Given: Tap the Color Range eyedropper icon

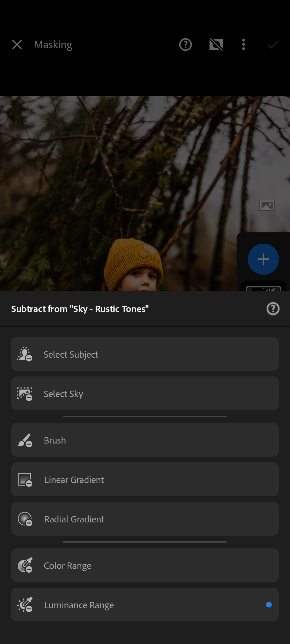Looking at the screenshot, I should (x=25, y=565).
